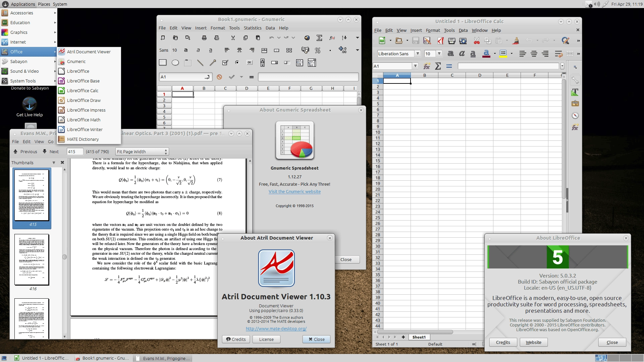Open Statistics menu in Gnumeric
Viewport: 644px width, 362px height.
point(252,28)
